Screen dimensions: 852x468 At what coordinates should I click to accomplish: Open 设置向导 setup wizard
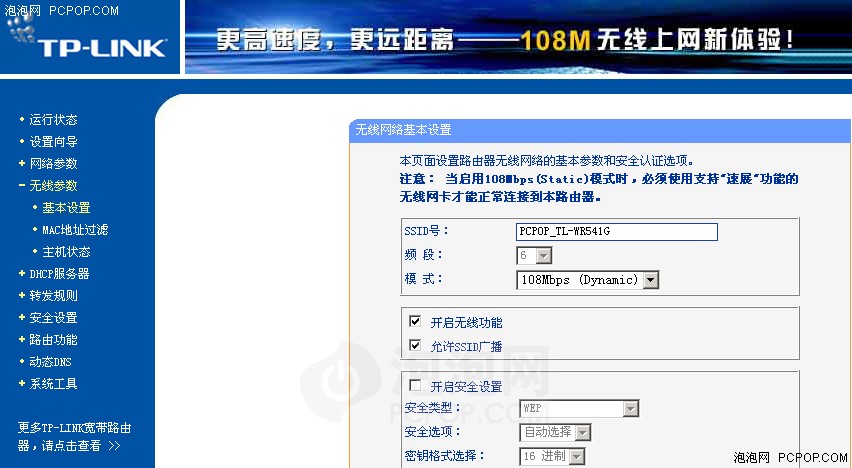click(x=53, y=142)
